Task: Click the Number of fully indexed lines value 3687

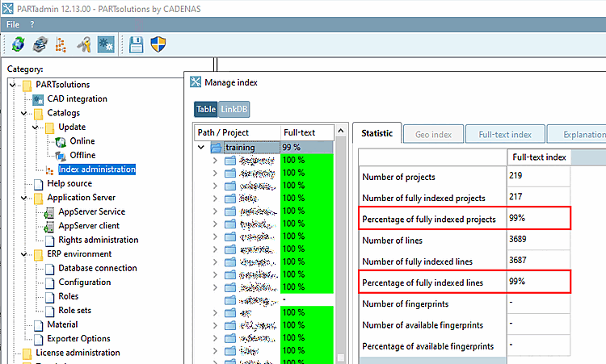Action: pyautogui.click(x=517, y=261)
